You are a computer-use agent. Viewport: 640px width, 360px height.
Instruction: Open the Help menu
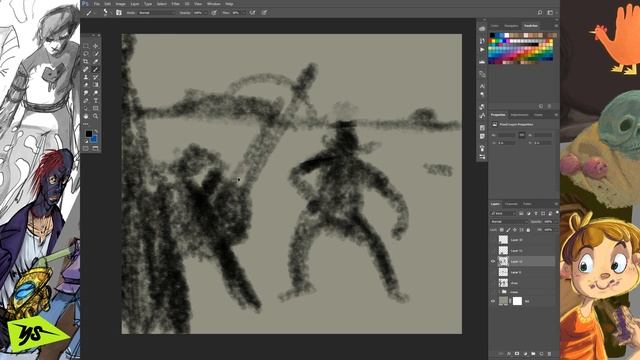[229, 4]
